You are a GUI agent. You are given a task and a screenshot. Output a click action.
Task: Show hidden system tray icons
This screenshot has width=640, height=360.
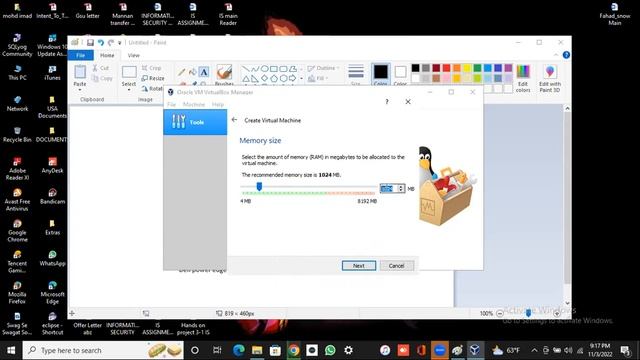pos(534,350)
